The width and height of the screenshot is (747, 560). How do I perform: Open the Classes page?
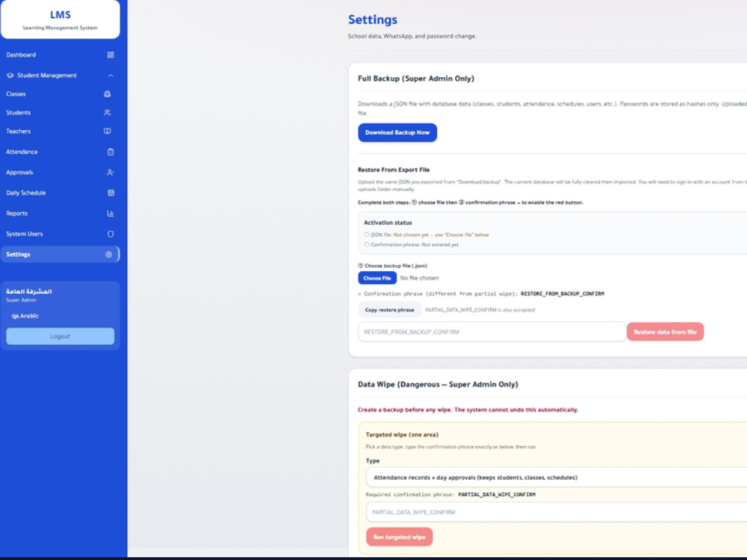point(60,94)
